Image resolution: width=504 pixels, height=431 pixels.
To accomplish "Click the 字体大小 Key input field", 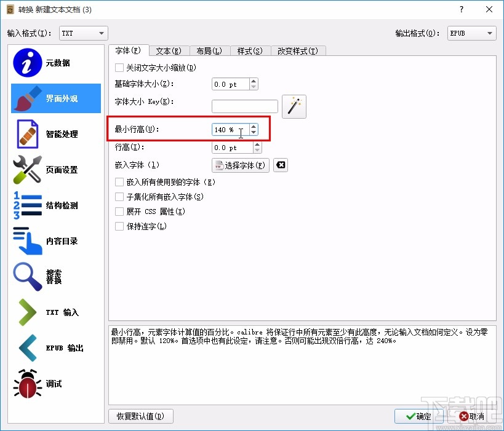I will tap(245, 106).
